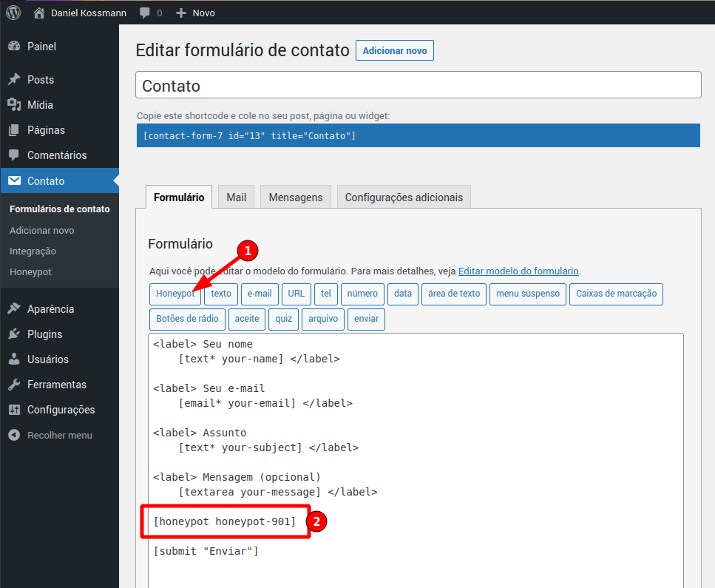Collapse the sidebar with Recolher menu
This screenshot has height=588, width=715.
click(x=50, y=436)
